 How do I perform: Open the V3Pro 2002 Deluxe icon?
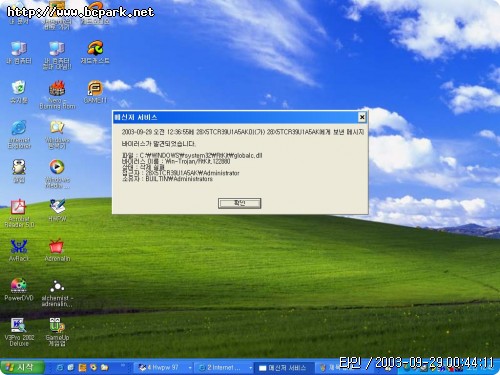[19, 332]
